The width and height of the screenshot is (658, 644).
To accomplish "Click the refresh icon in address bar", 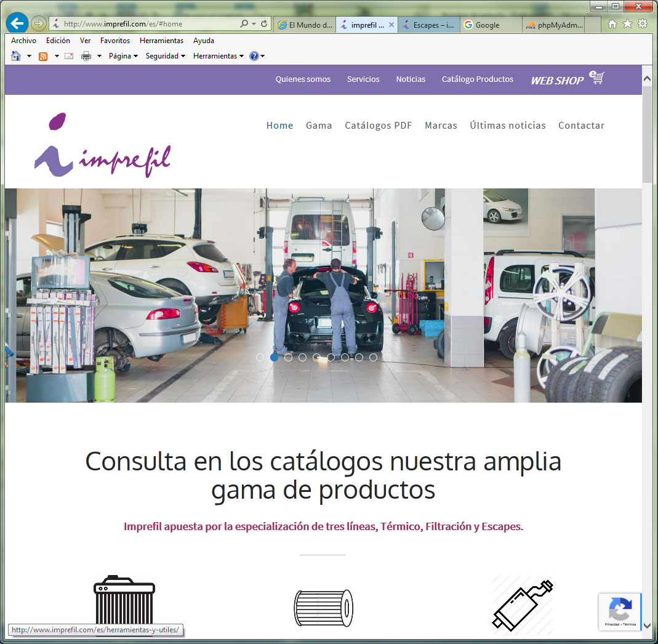I will point(265,24).
